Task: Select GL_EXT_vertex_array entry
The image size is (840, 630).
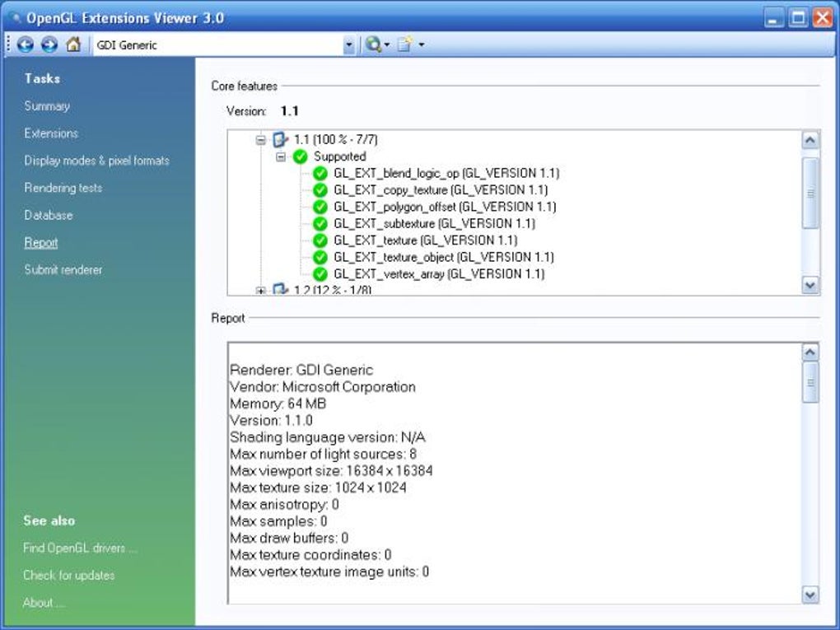Action: 439,273
